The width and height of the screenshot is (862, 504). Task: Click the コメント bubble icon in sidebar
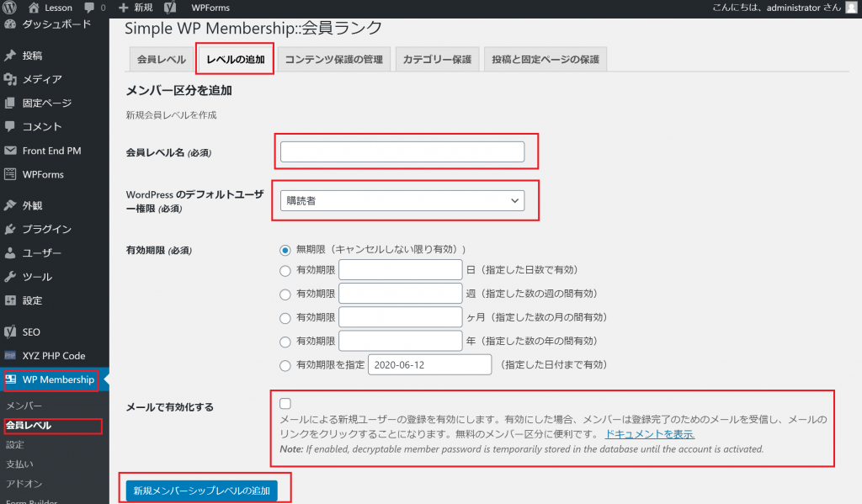point(10,126)
